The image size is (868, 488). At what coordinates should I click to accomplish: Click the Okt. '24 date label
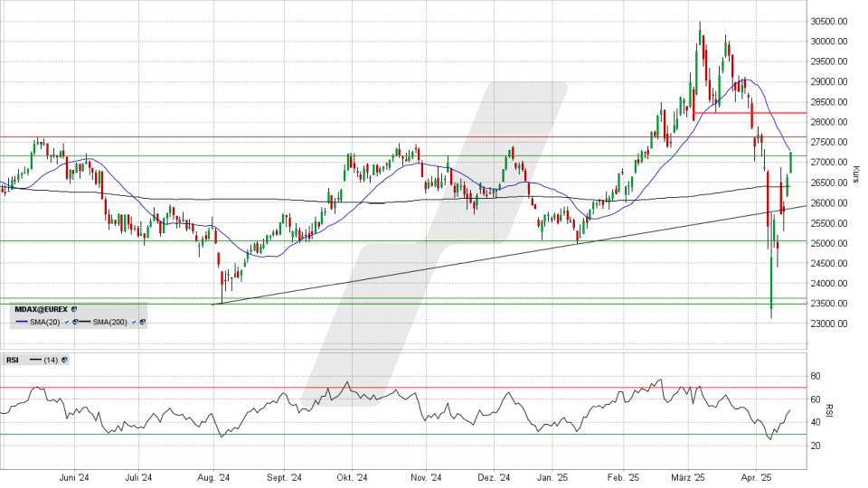pos(352,477)
